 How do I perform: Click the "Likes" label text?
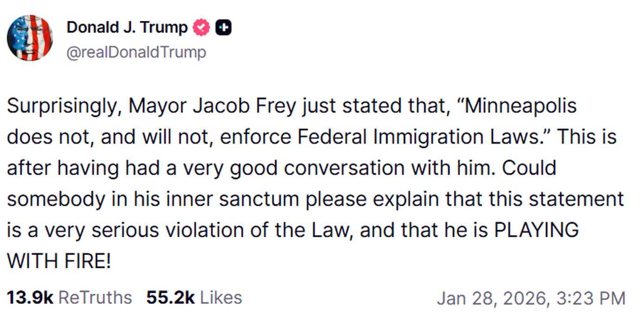point(221,298)
